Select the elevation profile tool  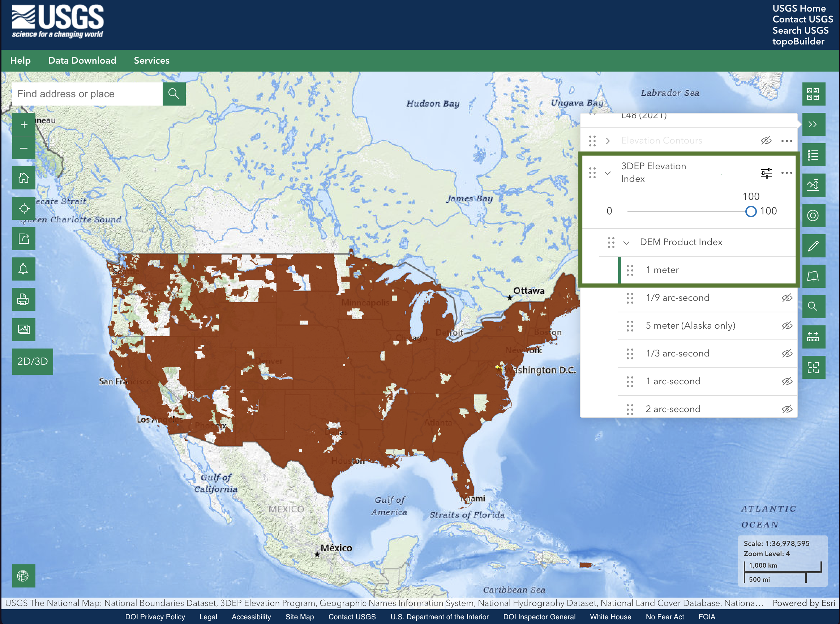[x=814, y=185]
